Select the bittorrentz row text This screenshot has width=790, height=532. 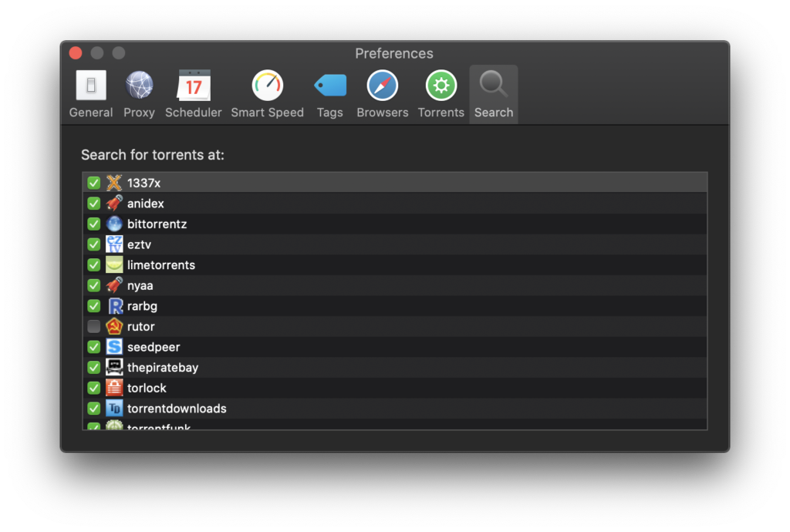pyautogui.click(x=157, y=224)
